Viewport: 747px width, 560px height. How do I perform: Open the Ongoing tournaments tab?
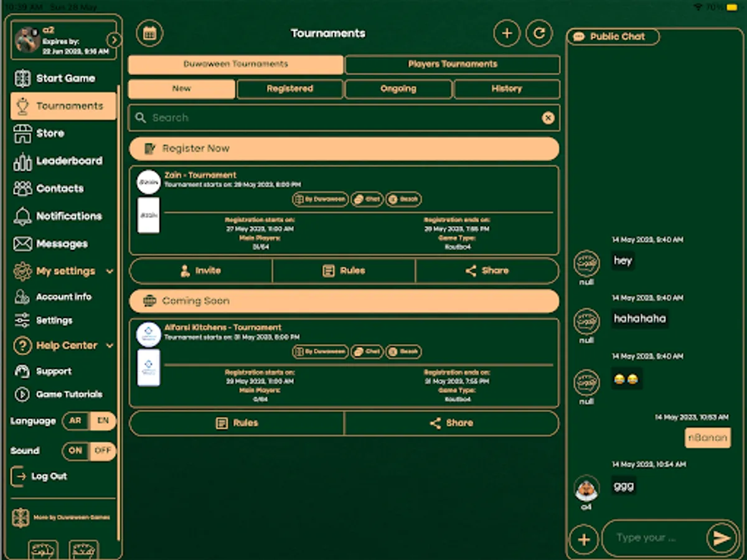(x=398, y=89)
